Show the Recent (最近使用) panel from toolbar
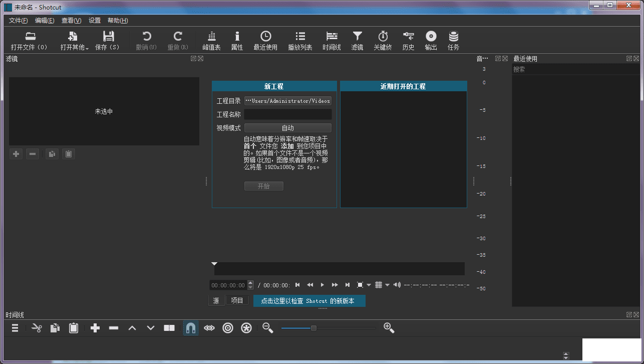644x364 pixels. point(265,41)
